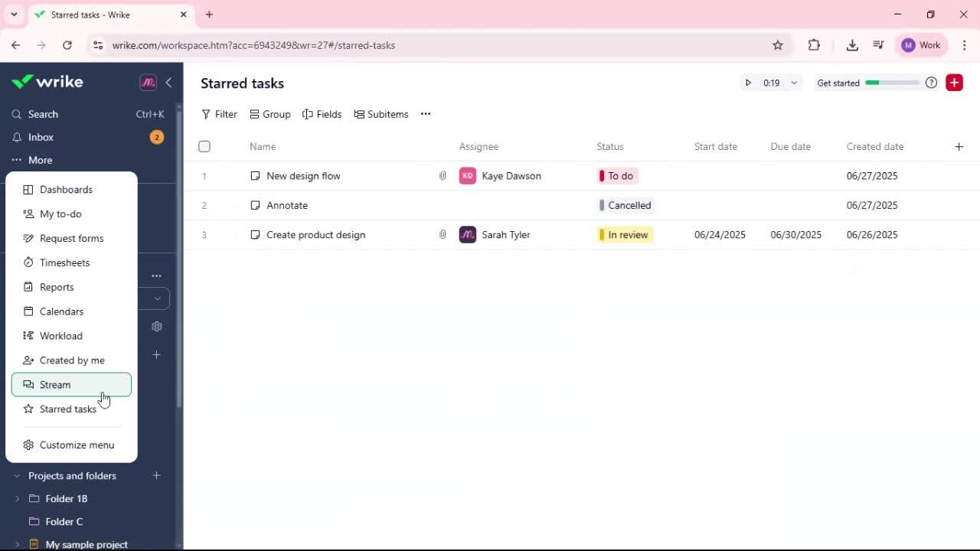Open Created by me menu entry

[x=71, y=360]
